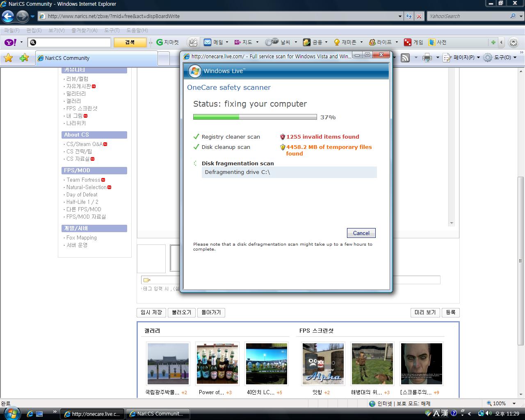This screenshot has width=525, height=420.
Task: Open the 지마켓 toolbar shortcut
Action: tap(167, 42)
